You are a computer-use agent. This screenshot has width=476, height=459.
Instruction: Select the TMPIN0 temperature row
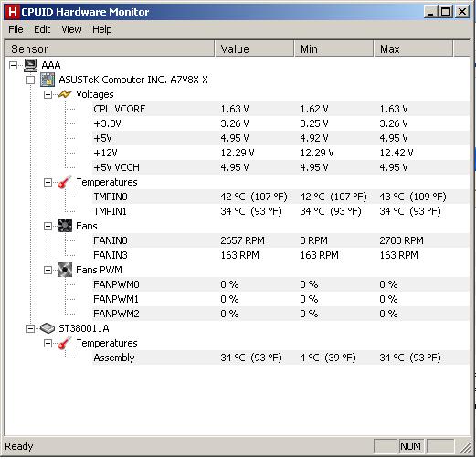[280, 197]
